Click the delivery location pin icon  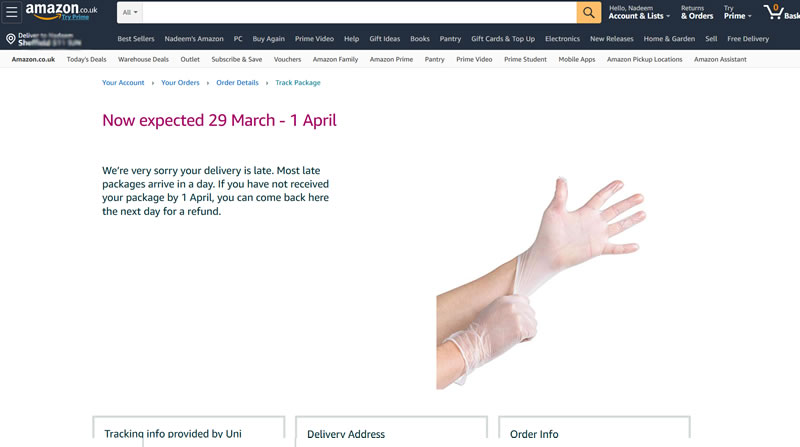(10, 39)
